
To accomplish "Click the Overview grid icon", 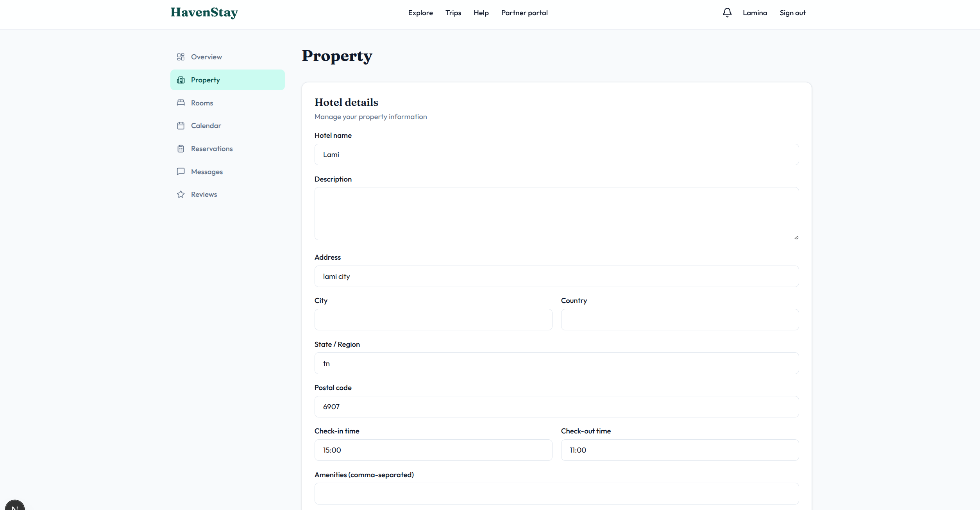I will (x=181, y=57).
